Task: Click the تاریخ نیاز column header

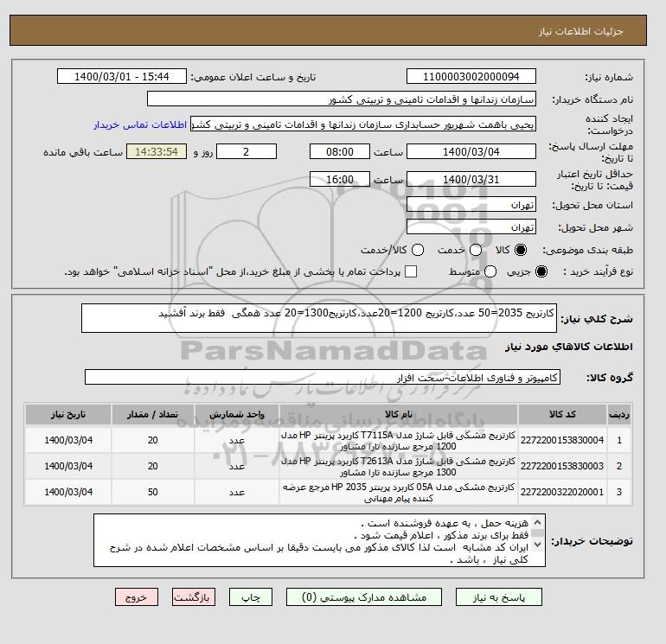Action: [68, 414]
